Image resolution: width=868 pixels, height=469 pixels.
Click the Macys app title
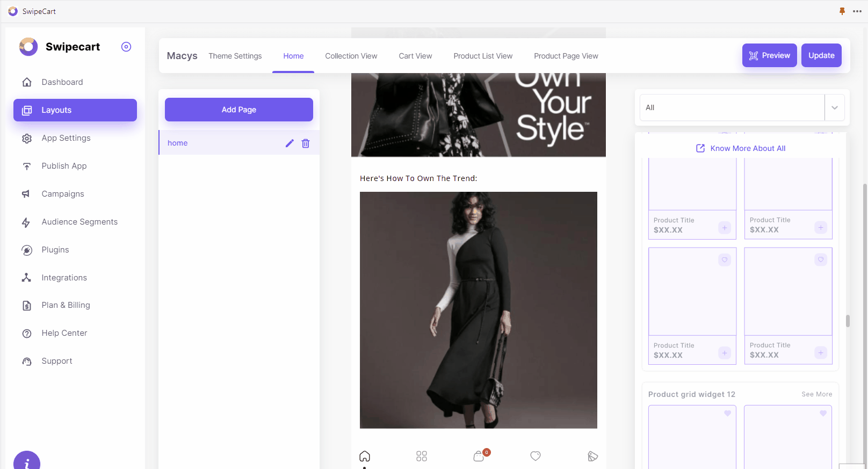pyautogui.click(x=182, y=56)
